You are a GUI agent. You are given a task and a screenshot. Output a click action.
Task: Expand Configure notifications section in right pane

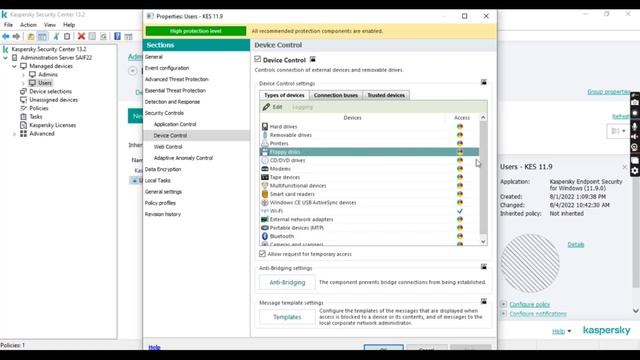click(x=503, y=313)
